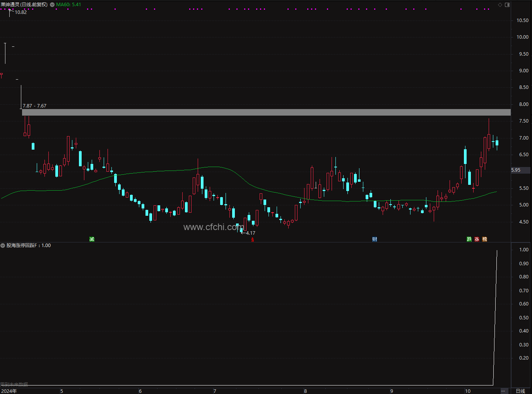Screen dimensions: 532x394
Task: Toggle the side panel icon at top-right
Action: click(507, 5)
